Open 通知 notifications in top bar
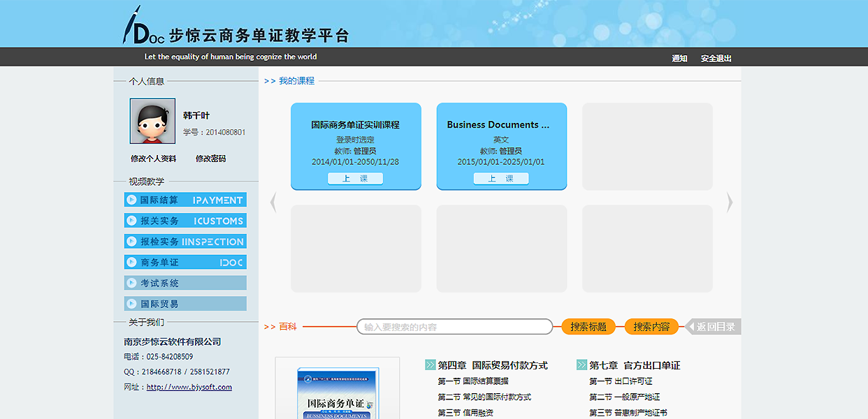Viewport: 868px width, 419px height. 679,59
